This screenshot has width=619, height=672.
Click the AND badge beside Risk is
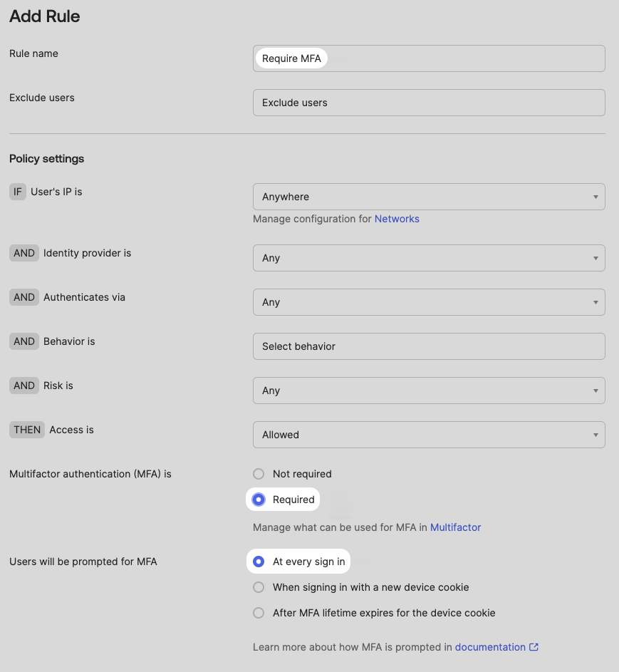[24, 386]
